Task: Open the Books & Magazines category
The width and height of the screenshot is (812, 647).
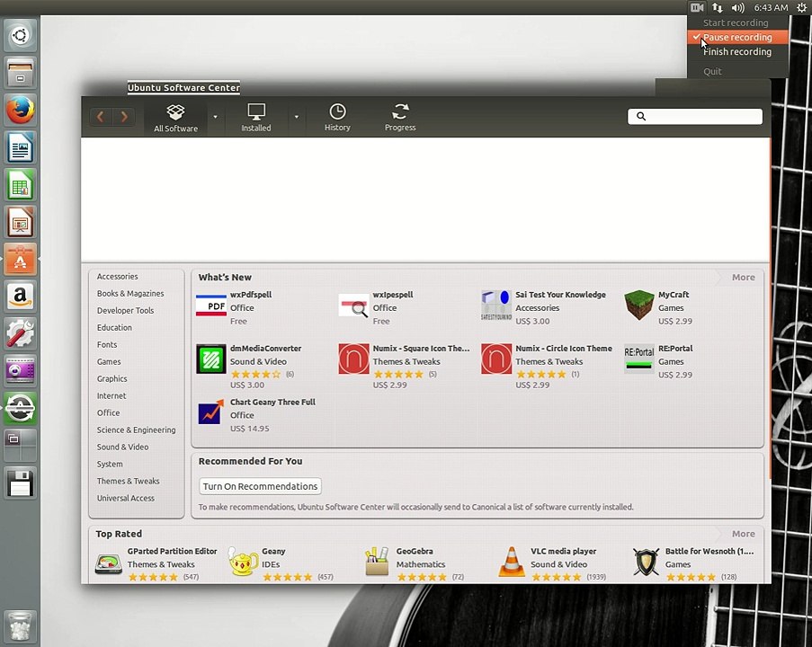Action: coord(130,294)
